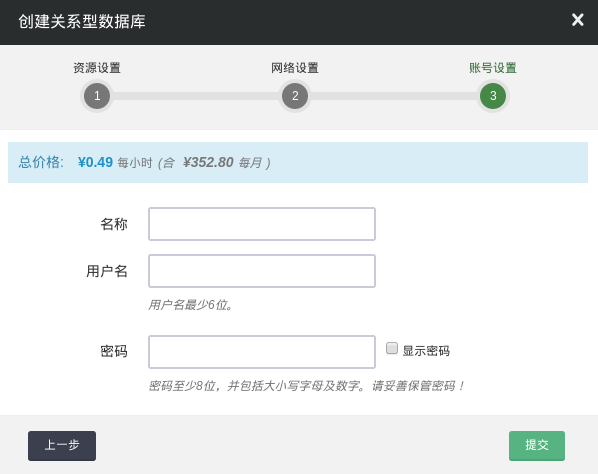Click the 显示密码 label text
Image resolution: width=598 pixels, height=474 pixels.
click(426, 351)
